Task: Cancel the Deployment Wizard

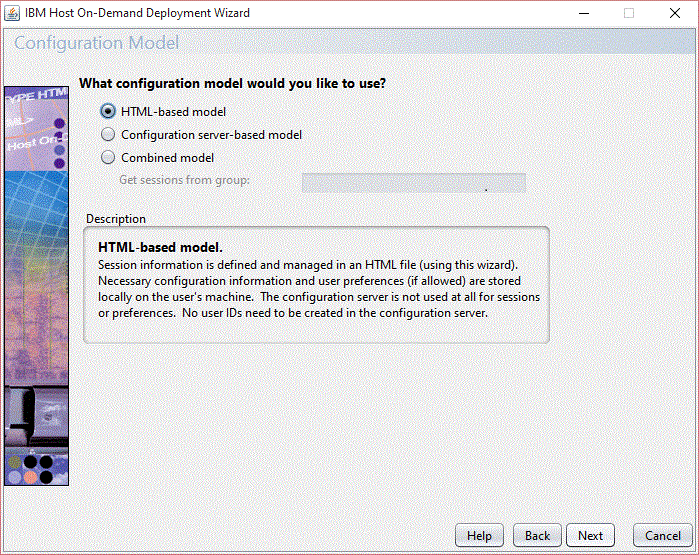Action: tap(662, 535)
